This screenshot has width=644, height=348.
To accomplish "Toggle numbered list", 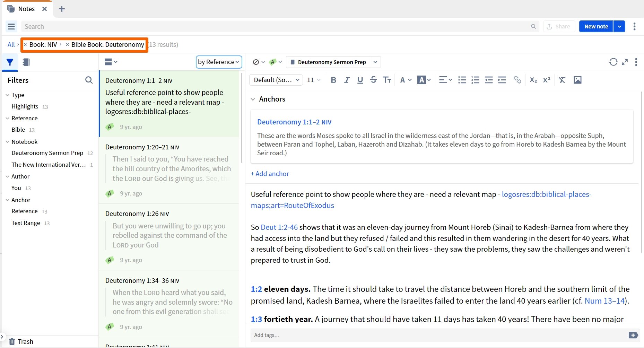I will click(x=475, y=80).
